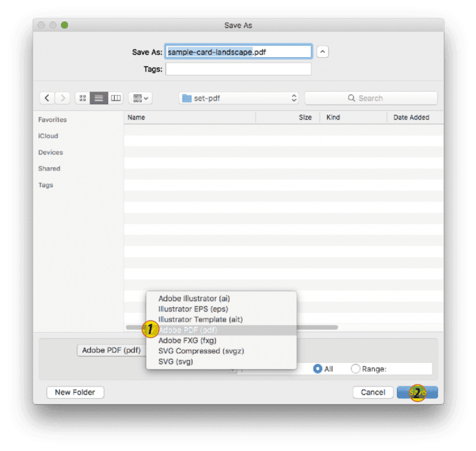Click the Save button
Viewport: 476px width, 451px height.
tap(418, 392)
